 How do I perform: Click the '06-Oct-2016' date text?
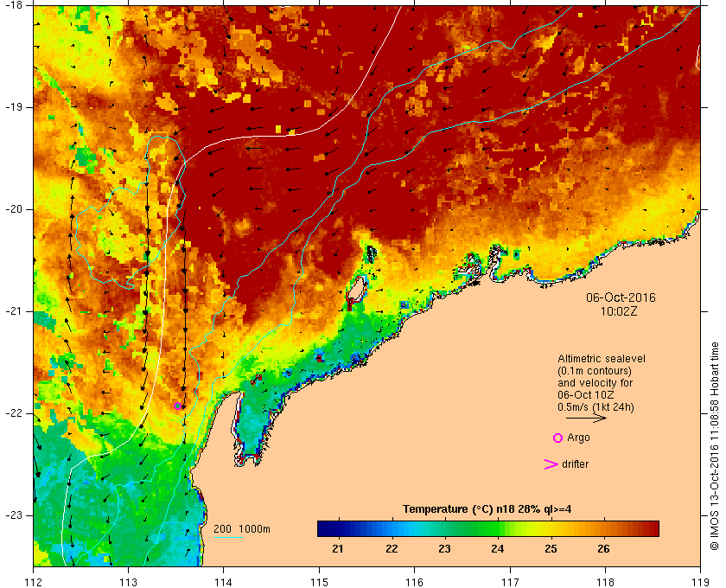[621, 297]
